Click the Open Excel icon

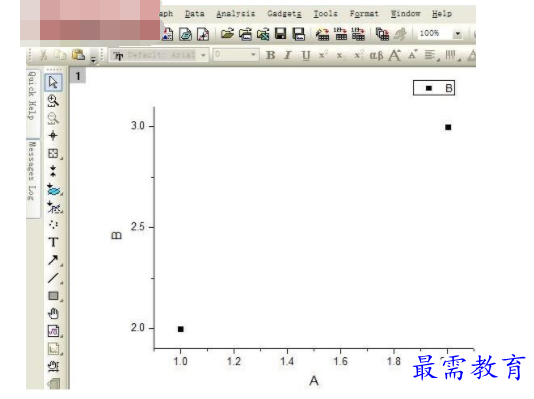tap(263, 34)
